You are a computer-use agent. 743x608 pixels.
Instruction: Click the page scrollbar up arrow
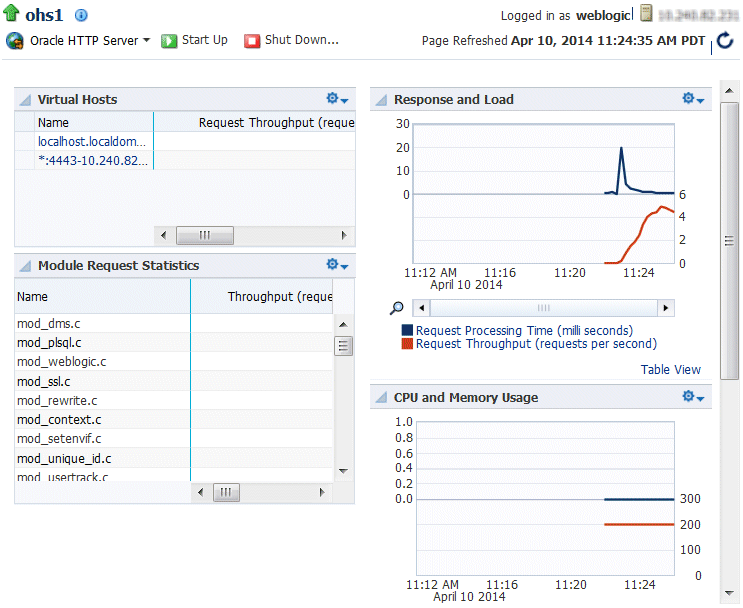coord(730,91)
